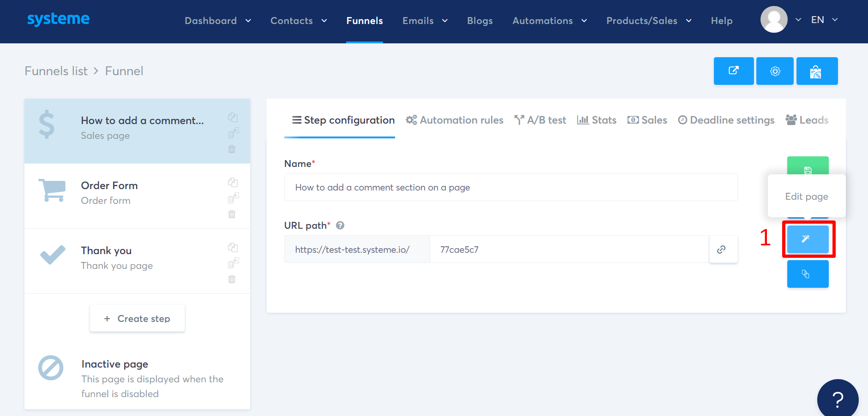
Task: Switch to the A/B test tab
Action: click(540, 120)
